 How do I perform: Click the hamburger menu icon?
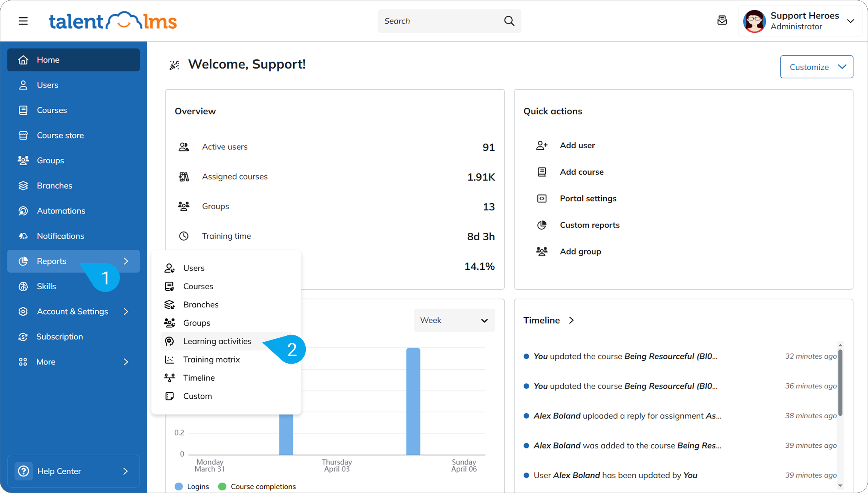tap(23, 21)
